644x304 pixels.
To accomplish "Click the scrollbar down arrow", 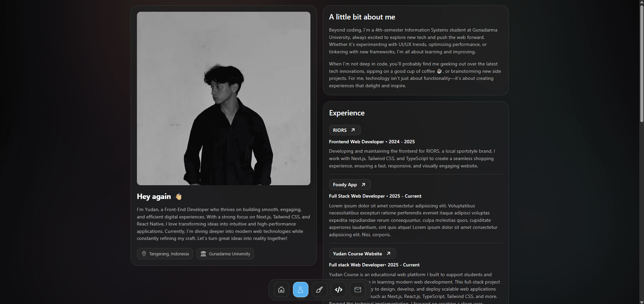I will click(x=641, y=302).
